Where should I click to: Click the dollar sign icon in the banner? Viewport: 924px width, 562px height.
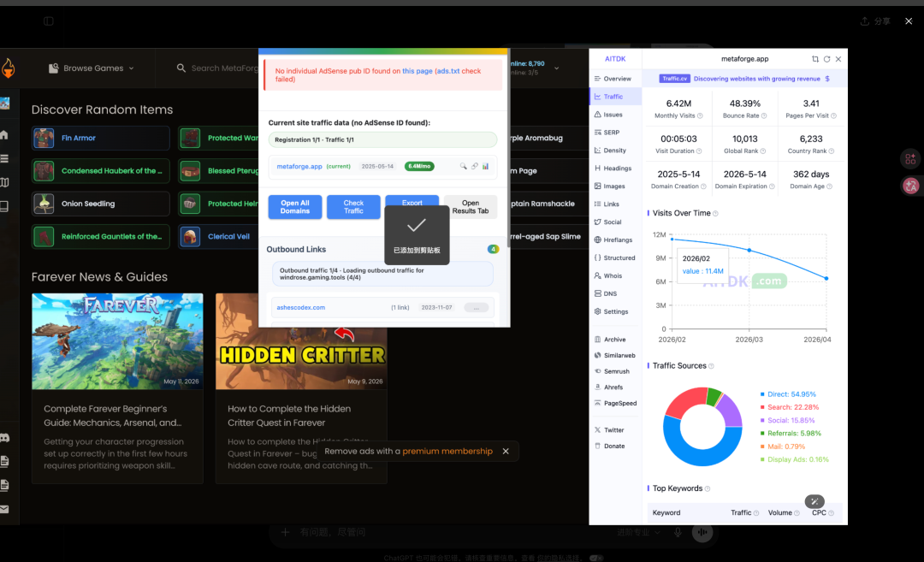(827, 79)
